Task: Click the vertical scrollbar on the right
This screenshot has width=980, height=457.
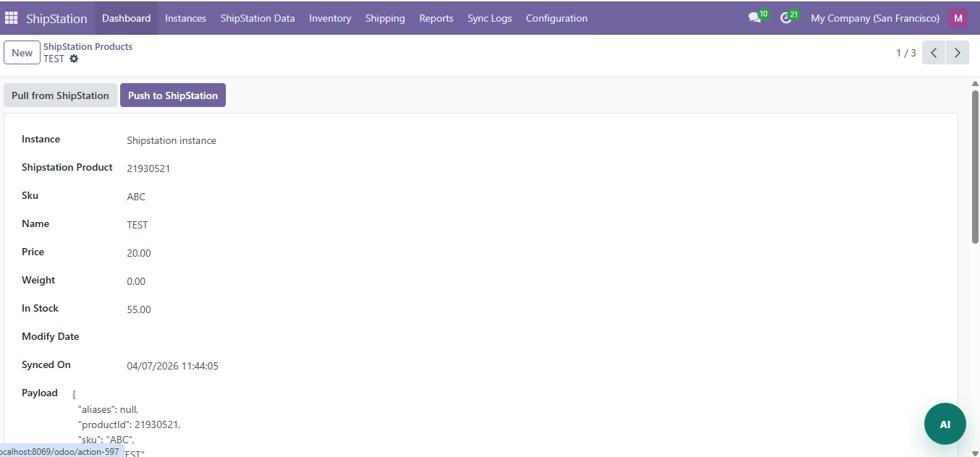Action: 975,166
